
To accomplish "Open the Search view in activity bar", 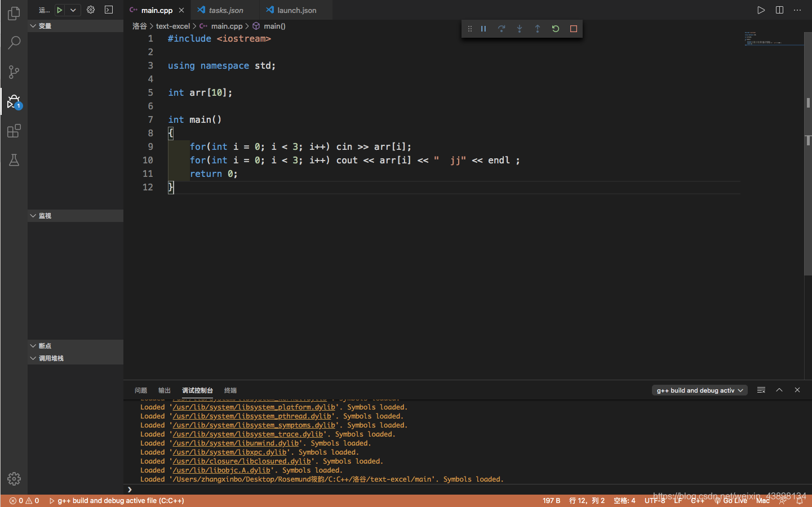I will pyautogui.click(x=14, y=42).
